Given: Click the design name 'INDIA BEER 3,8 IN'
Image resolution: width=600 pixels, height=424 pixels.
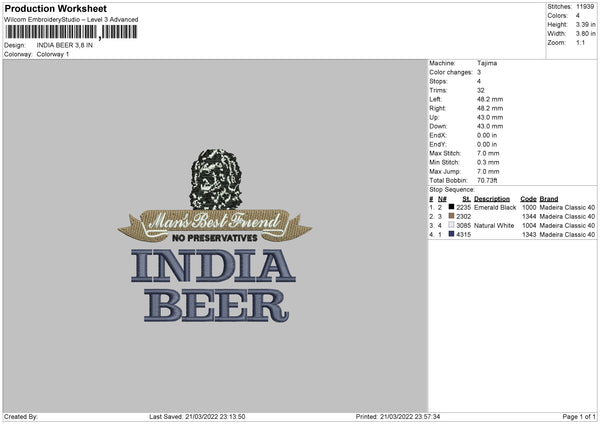Looking at the screenshot, I should point(65,45).
